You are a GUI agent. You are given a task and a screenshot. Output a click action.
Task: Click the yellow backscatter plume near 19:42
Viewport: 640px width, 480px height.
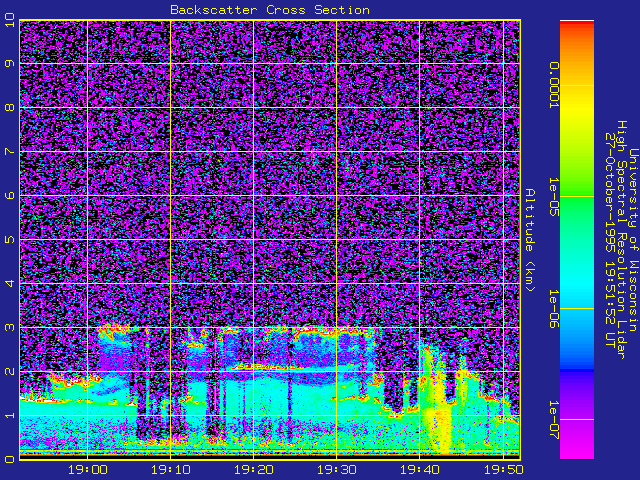point(438,404)
